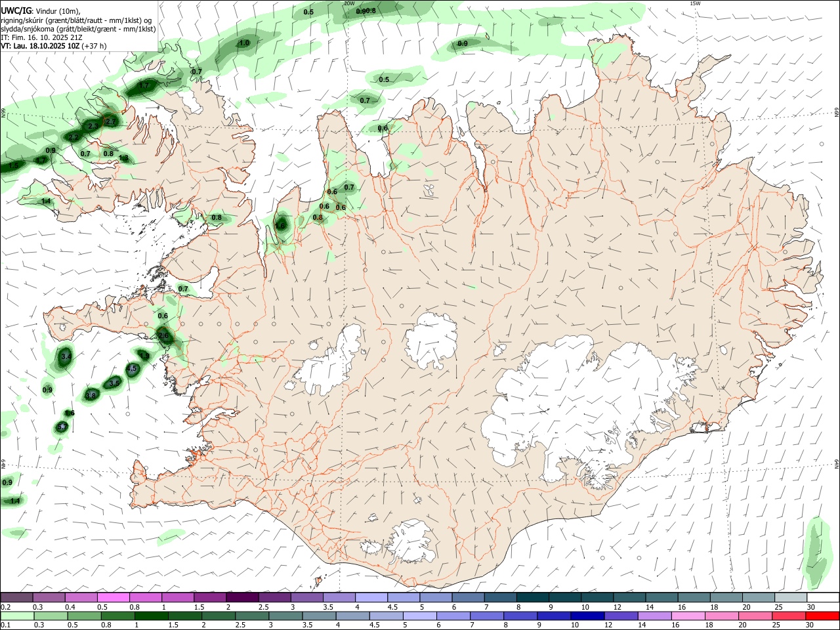Click the 5.7 precipitation value label

pyautogui.click(x=62, y=427)
